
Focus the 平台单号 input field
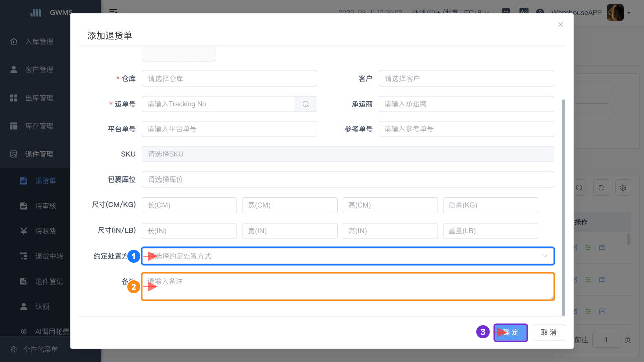pyautogui.click(x=229, y=129)
